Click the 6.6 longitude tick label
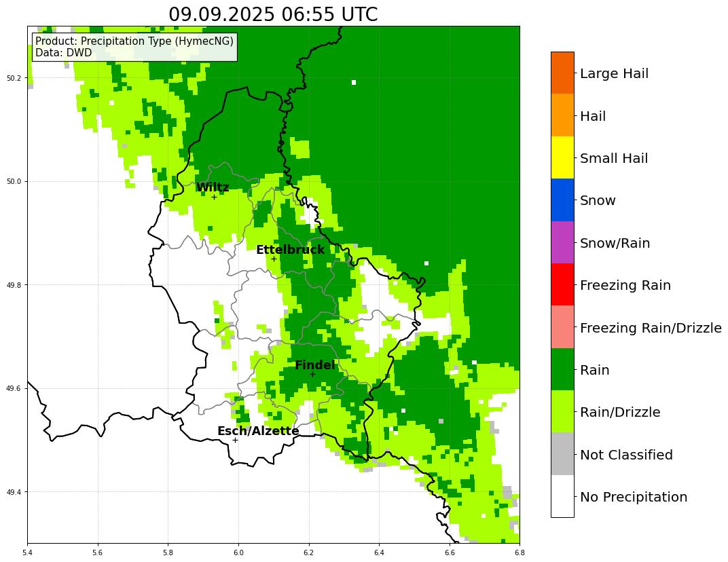The image size is (728, 562). 450,552
